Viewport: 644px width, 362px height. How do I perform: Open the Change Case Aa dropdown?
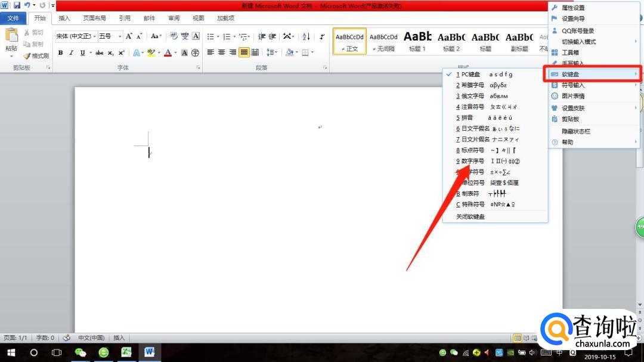(x=156, y=36)
